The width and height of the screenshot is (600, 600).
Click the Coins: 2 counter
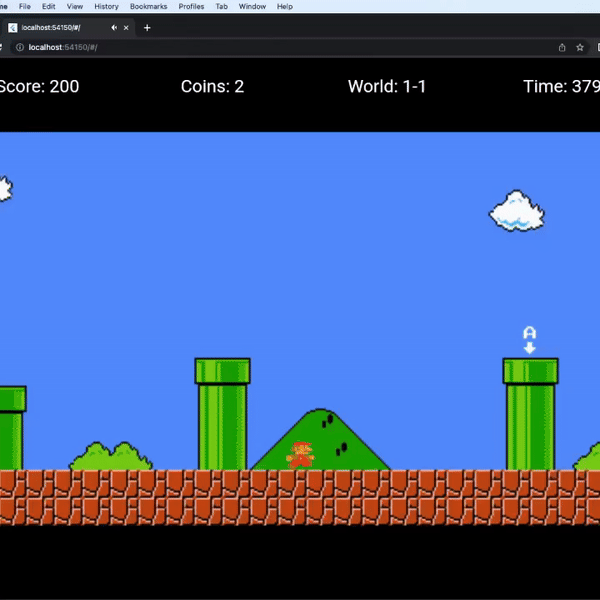click(x=212, y=86)
